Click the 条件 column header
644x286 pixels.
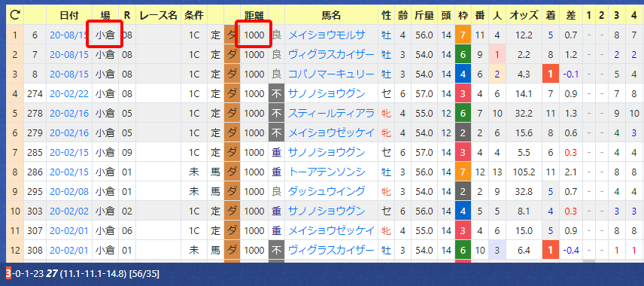pos(194,16)
